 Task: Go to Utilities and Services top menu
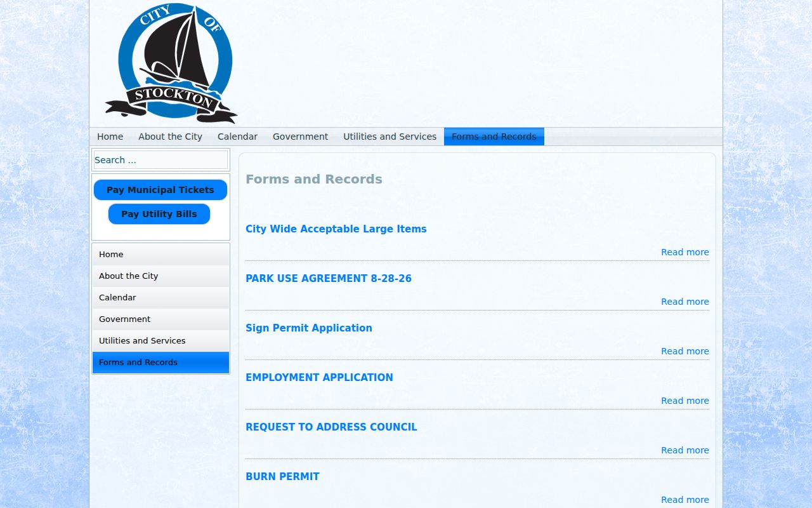pyautogui.click(x=390, y=137)
